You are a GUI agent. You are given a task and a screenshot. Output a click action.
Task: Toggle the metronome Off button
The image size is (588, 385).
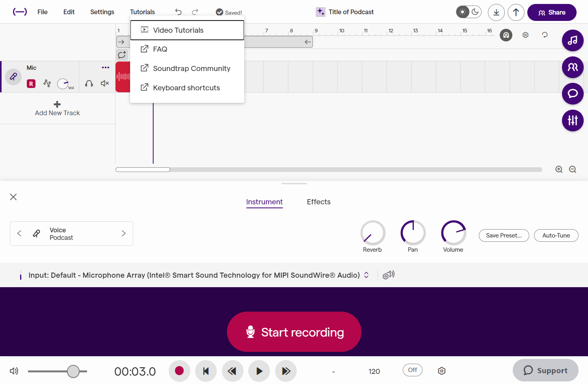[413, 370]
